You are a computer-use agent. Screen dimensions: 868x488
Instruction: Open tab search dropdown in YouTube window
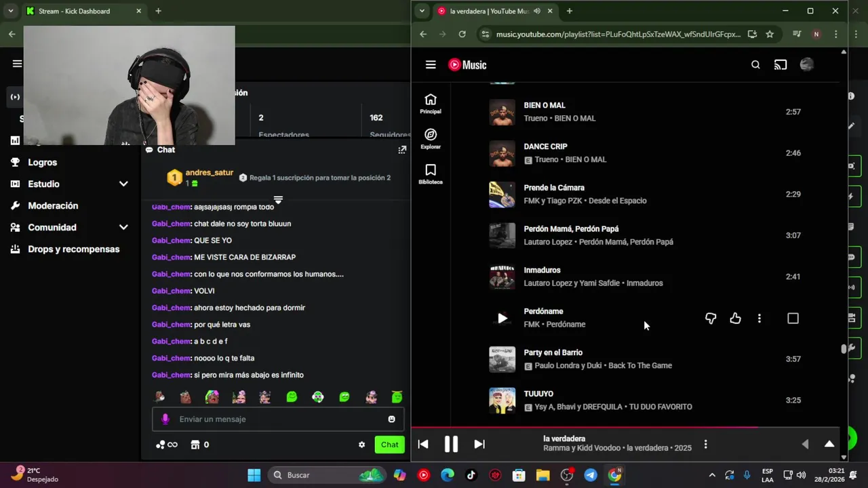click(x=422, y=11)
